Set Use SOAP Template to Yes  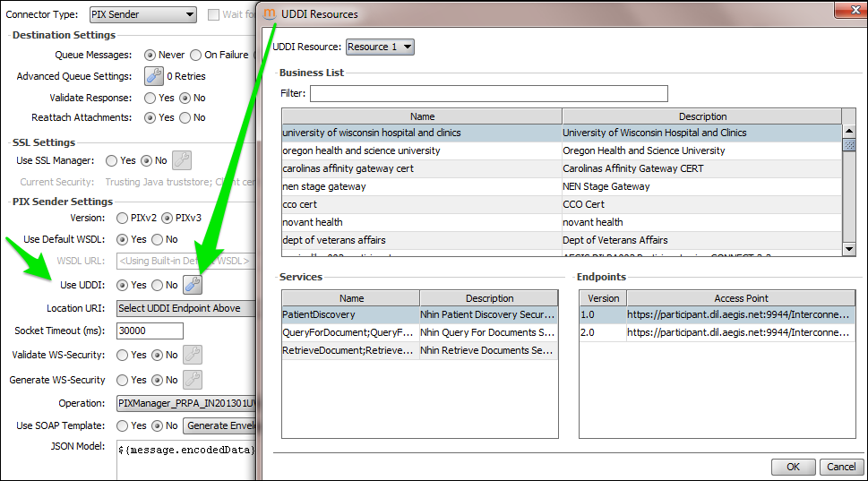pyautogui.click(x=123, y=425)
